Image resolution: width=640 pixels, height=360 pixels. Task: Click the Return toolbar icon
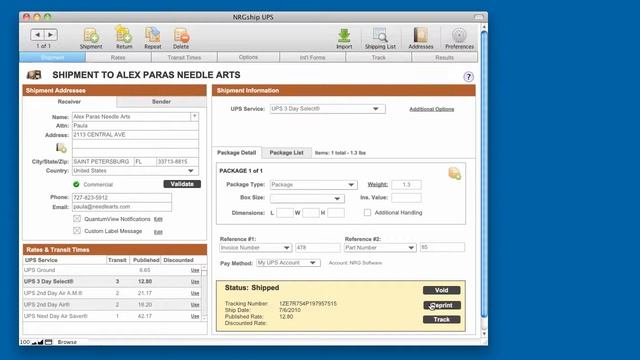[x=124, y=38]
